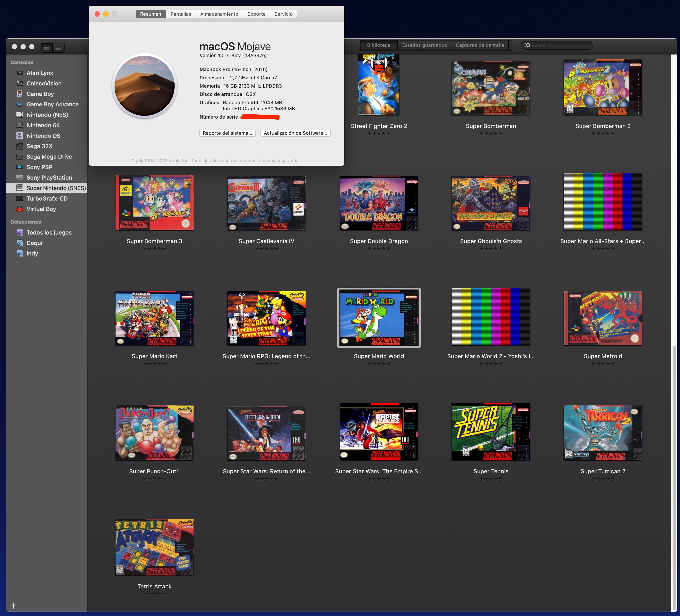Viewport: 680px width, 616px height.
Task: Click the game library vertical scrollbar
Action: coord(674,477)
